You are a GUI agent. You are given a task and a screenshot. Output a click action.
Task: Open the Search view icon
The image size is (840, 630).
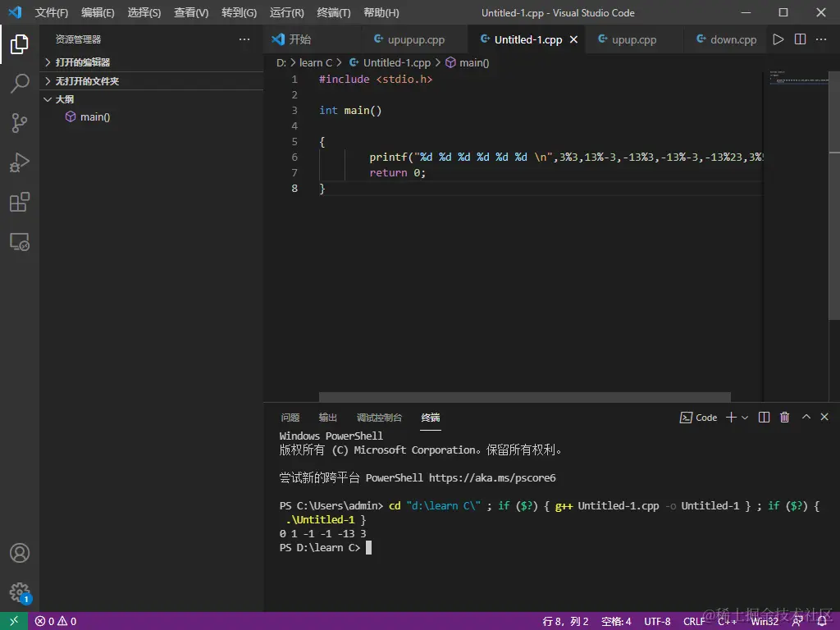[x=20, y=84]
